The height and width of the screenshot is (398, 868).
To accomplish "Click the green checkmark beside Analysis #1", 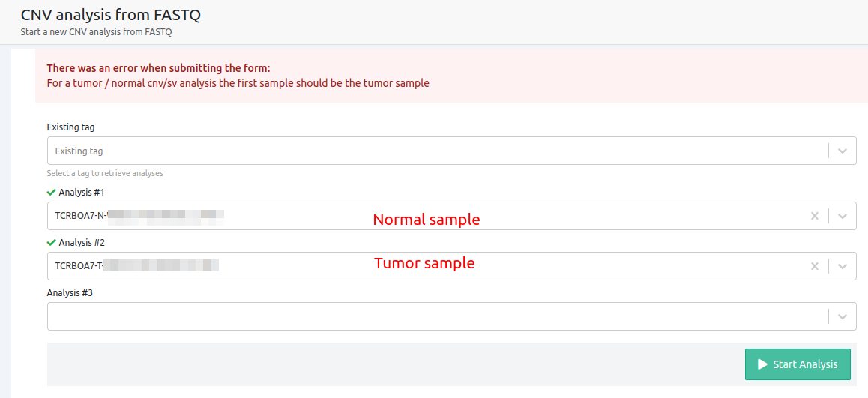I will pyautogui.click(x=51, y=193).
